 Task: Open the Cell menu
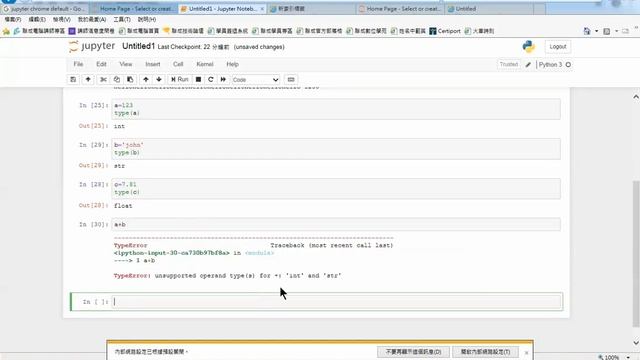pos(178,64)
